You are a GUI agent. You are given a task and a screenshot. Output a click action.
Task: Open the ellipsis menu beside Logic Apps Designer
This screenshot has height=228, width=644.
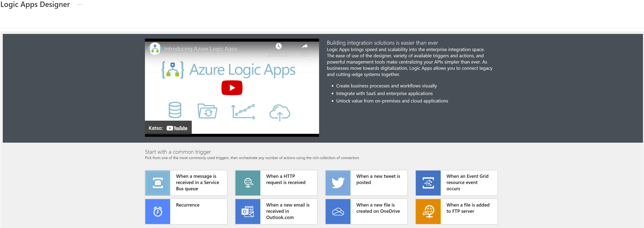(x=79, y=5)
